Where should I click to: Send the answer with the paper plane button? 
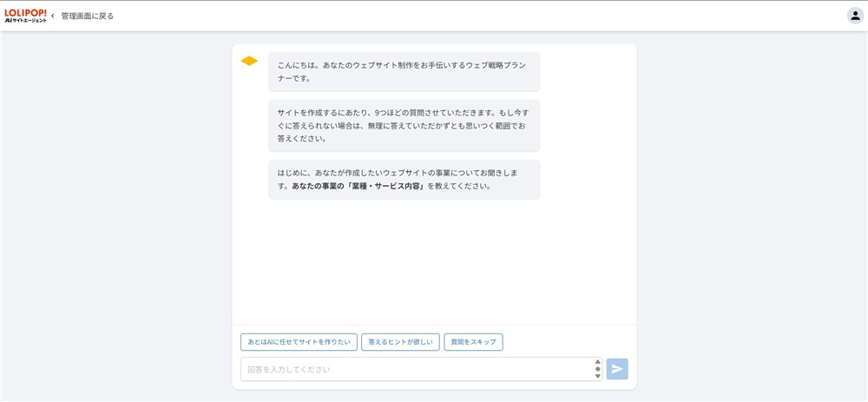(617, 369)
